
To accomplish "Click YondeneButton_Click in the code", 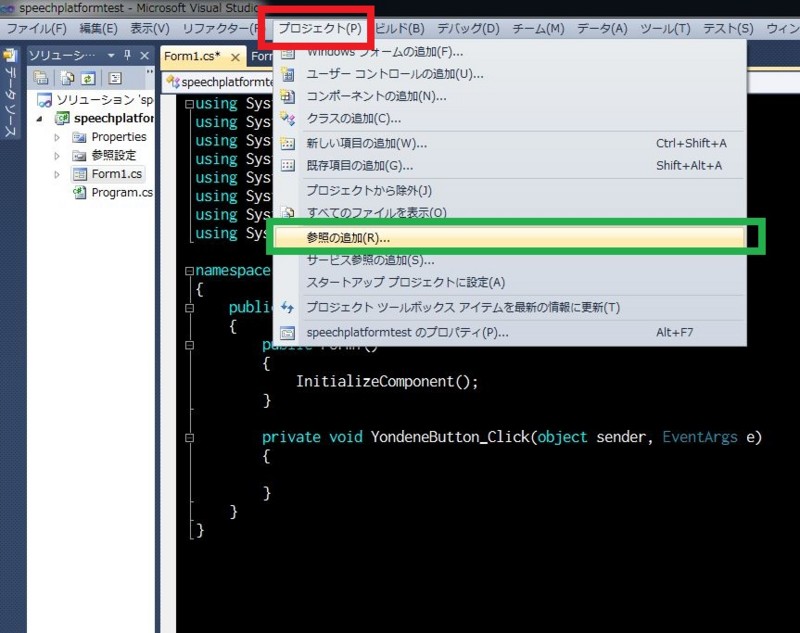I will click(451, 437).
